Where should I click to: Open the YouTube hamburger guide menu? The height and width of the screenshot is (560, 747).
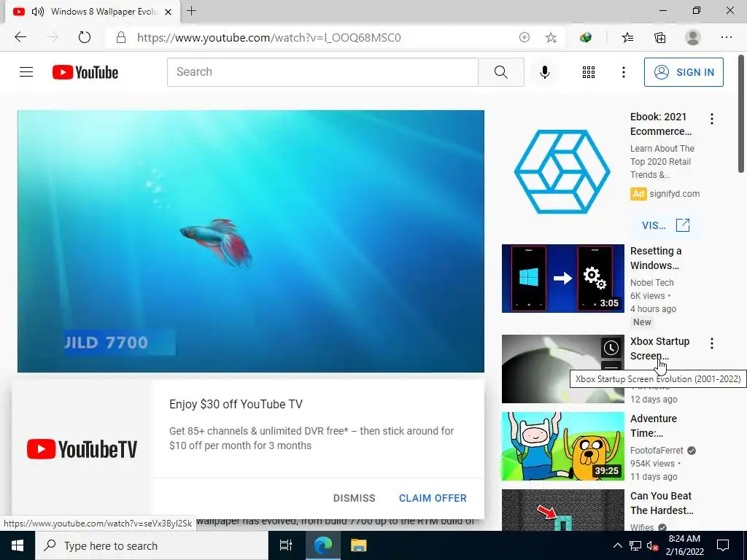(x=26, y=72)
